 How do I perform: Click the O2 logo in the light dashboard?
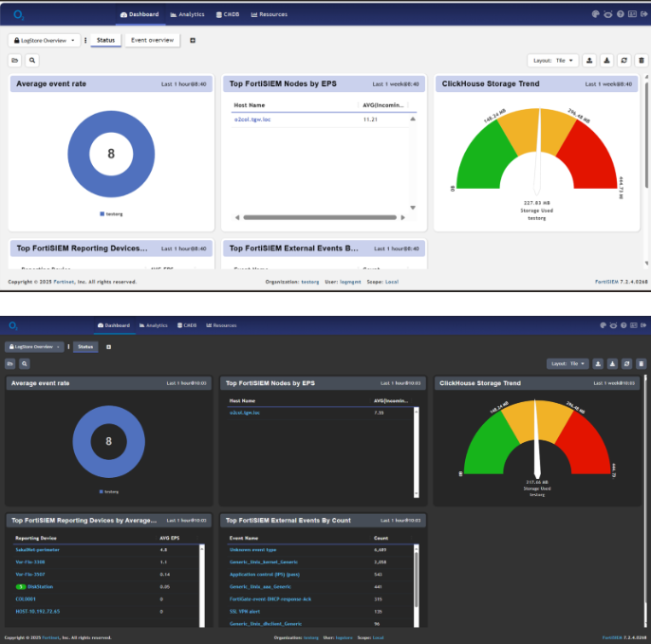[x=19, y=15]
